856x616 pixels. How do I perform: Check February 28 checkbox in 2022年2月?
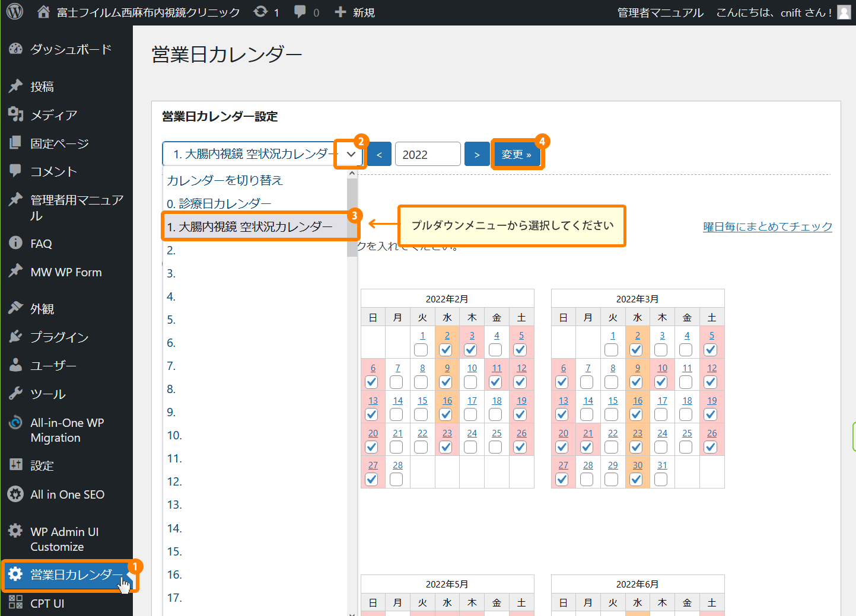pos(397,479)
